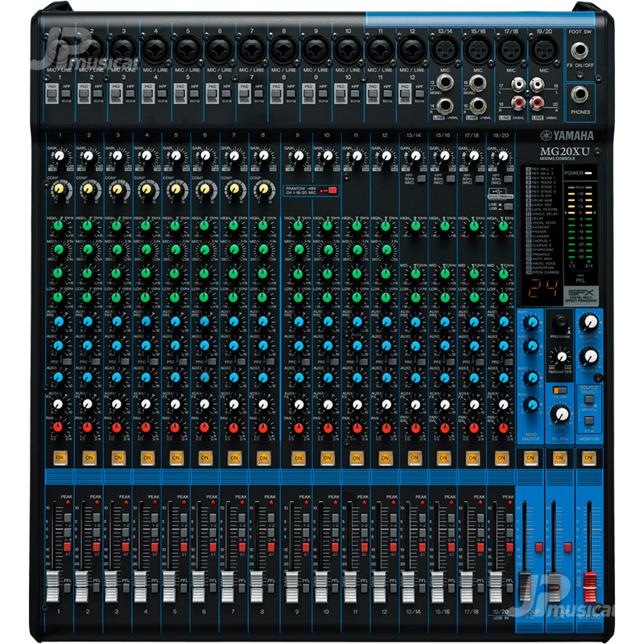
Task: Click the FOOT SW jack
Action: click(579, 51)
